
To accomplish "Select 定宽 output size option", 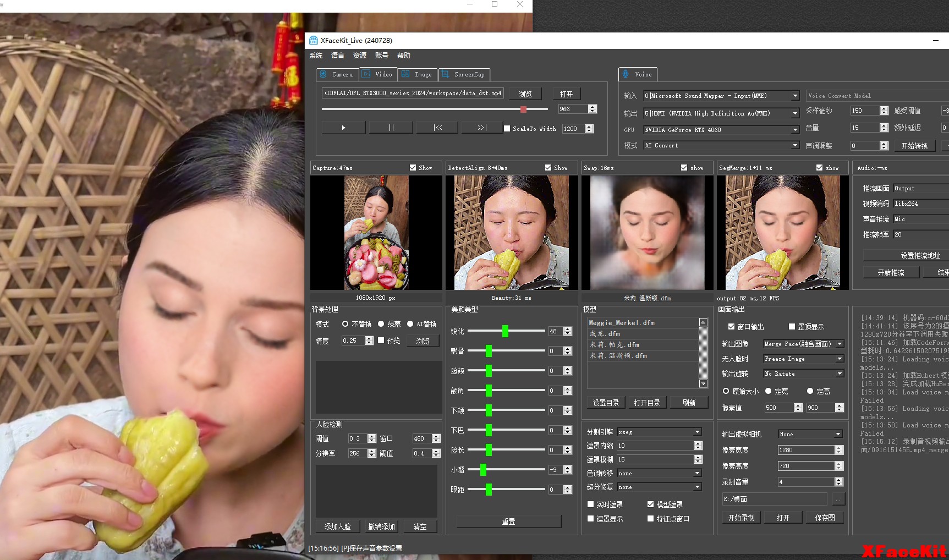I will tap(769, 391).
